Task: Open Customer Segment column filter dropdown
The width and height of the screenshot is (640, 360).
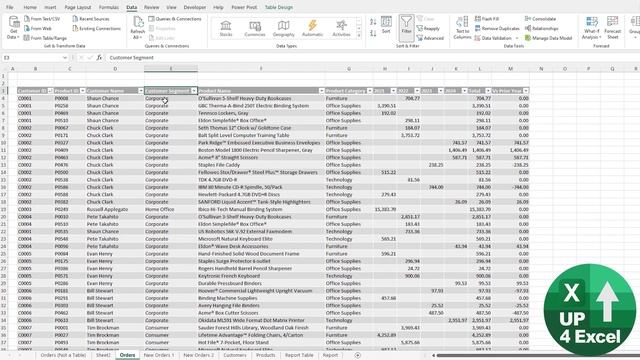Action: pyautogui.click(x=194, y=91)
